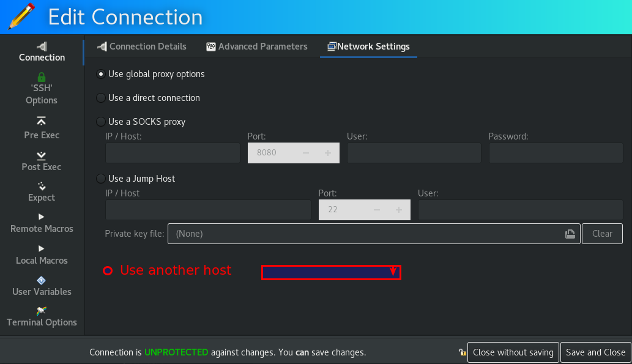Open the Private key file picker
Screen dimensions: 632x364
point(570,234)
